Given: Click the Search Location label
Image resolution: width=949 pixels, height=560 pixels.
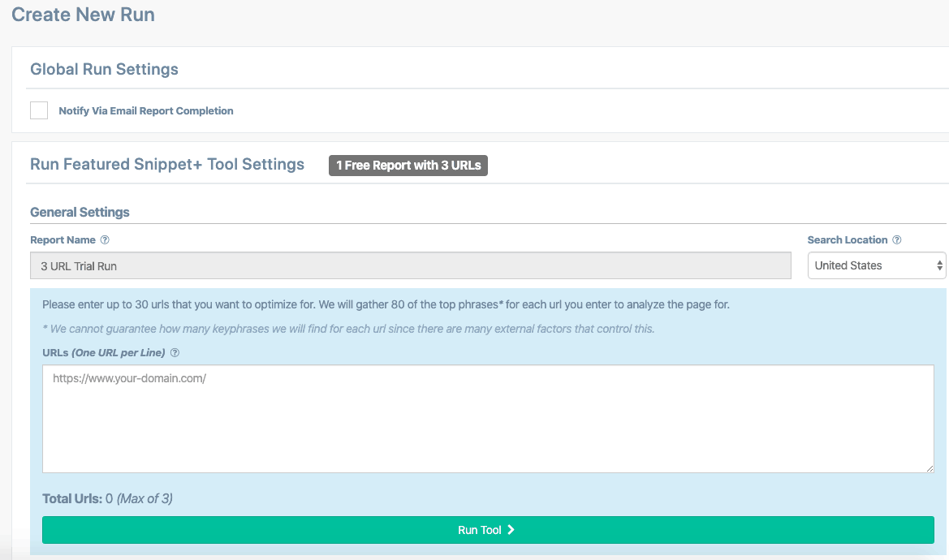Looking at the screenshot, I should (848, 240).
